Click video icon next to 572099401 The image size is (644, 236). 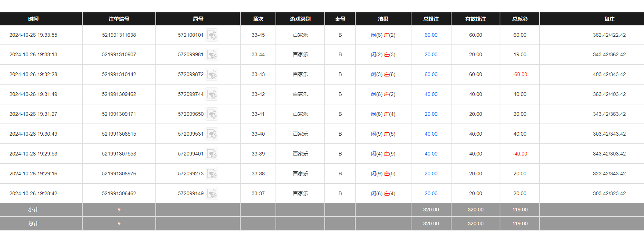(x=212, y=154)
